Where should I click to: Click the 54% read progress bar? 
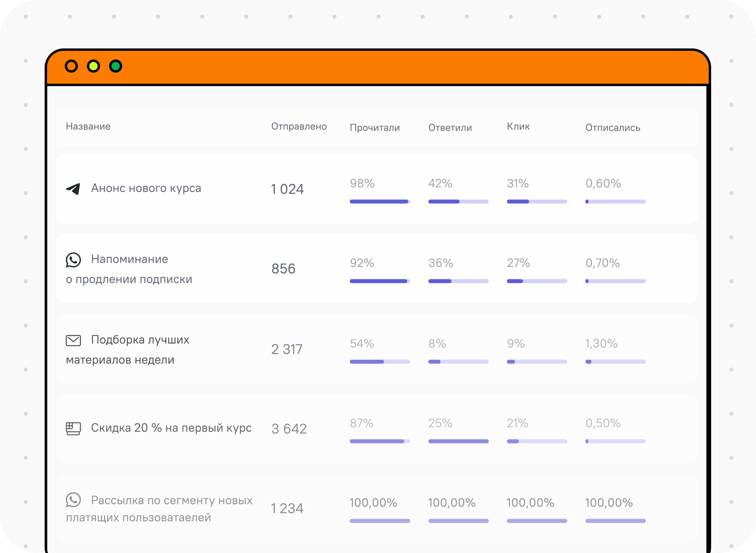pyautogui.click(x=380, y=362)
